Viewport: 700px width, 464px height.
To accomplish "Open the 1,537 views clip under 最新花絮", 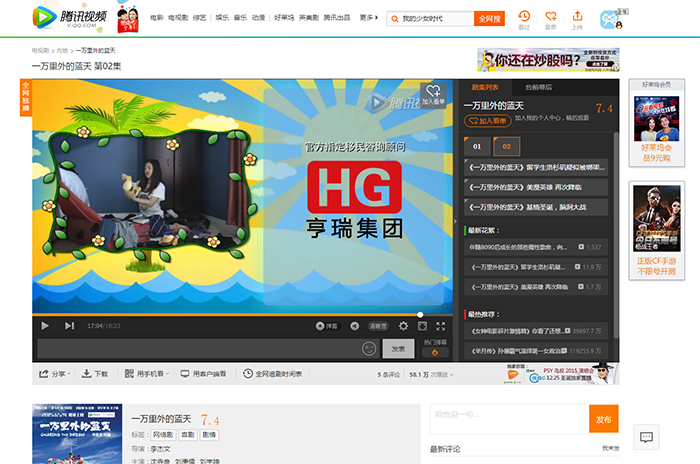I will (536, 247).
